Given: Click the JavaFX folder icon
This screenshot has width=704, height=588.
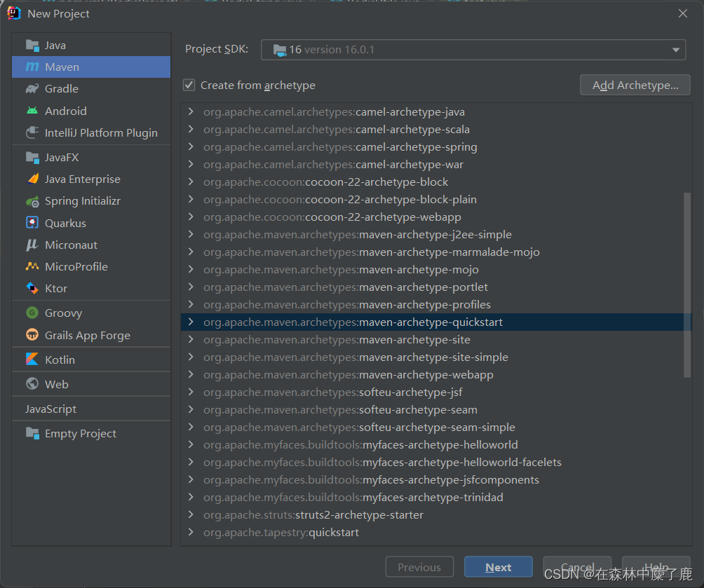Looking at the screenshot, I should click(x=32, y=158).
